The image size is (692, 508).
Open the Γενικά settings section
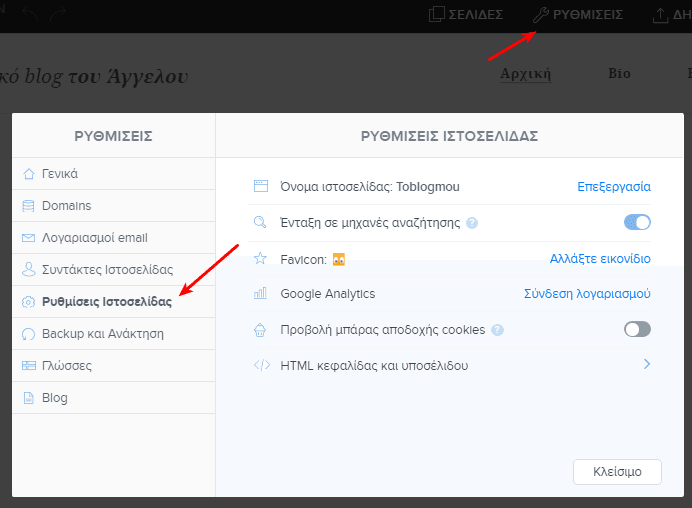[114, 174]
